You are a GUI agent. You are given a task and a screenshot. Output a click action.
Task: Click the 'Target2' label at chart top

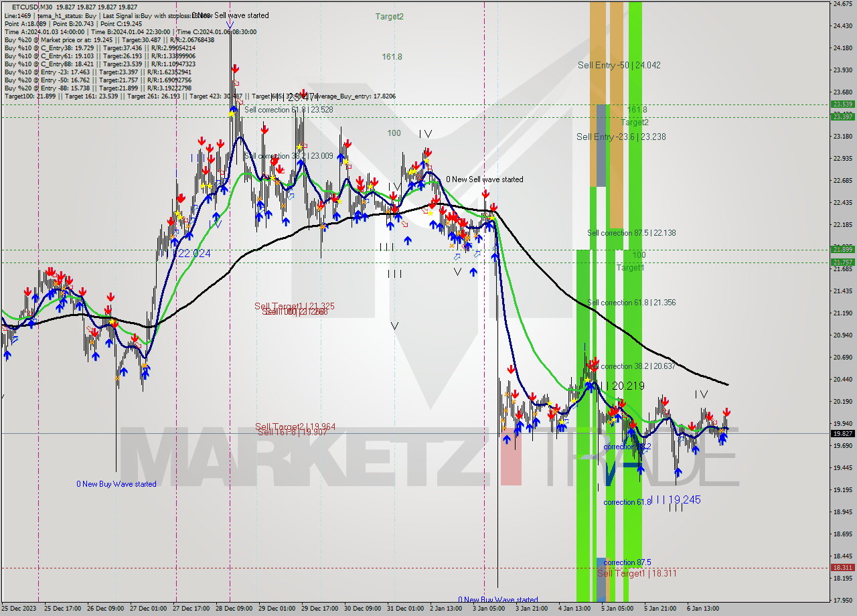coord(389,16)
